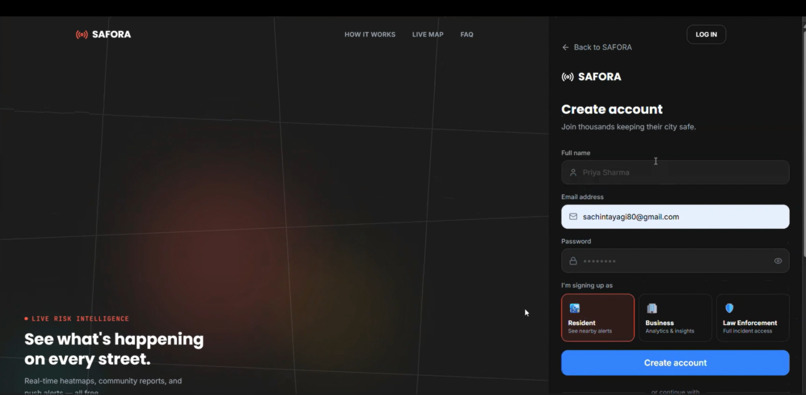Viewport: 806px width, 395px height.
Task: Click the 'Real-time heatmaps, community reports' text
Action: pyautogui.click(x=103, y=386)
